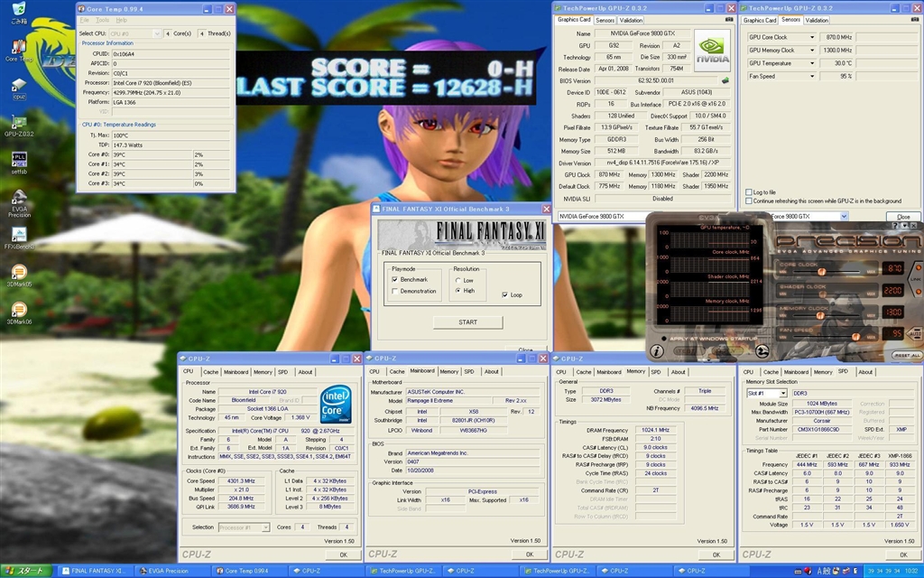Image resolution: width=924 pixels, height=578 pixels.
Task: Open the EVGA Precision information button
Action: [x=657, y=351]
